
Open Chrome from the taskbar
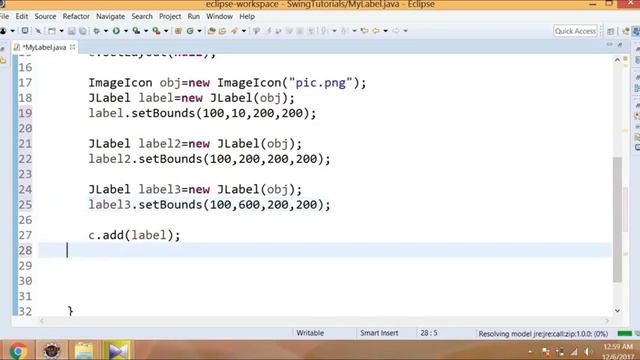18,351
